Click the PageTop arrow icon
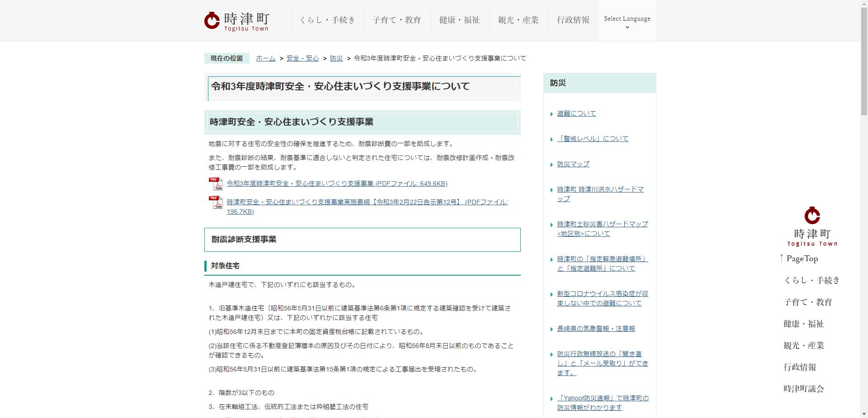Viewport: 868px width, 418px height. pyautogui.click(x=782, y=258)
